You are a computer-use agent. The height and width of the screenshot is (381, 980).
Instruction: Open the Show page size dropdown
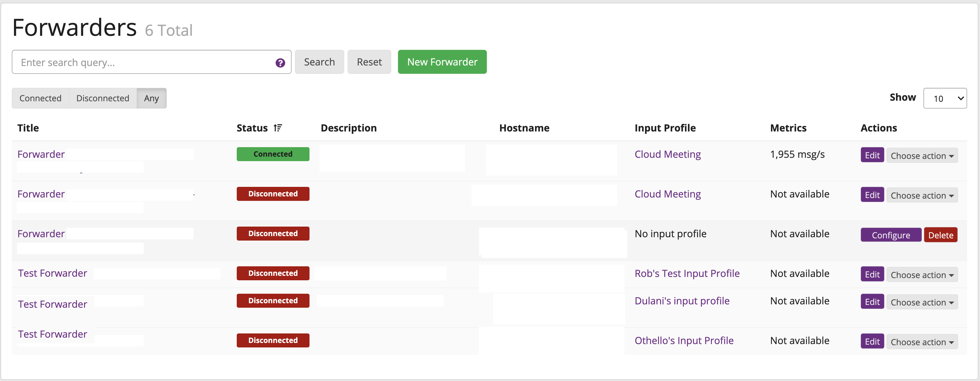945,98
